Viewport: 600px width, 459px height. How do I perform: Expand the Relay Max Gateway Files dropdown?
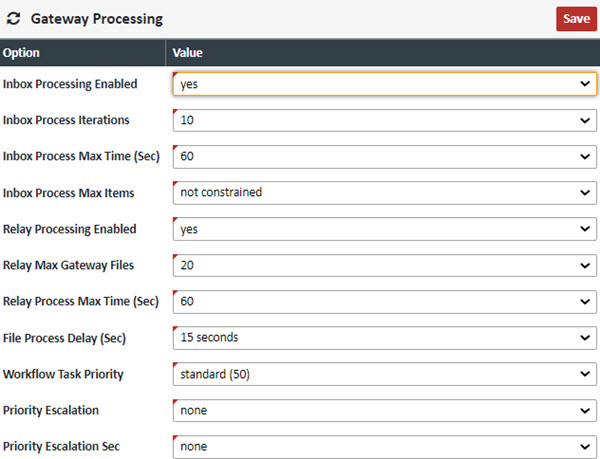pos(385,265)
